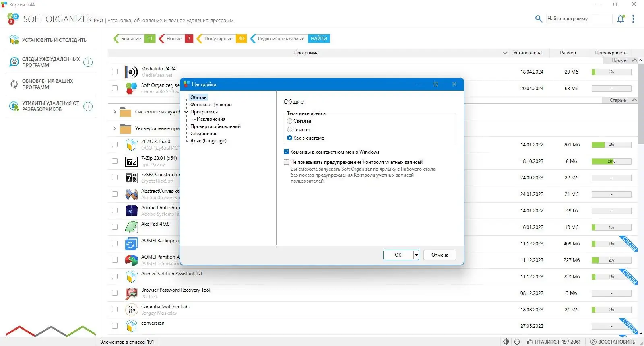Tick the checkbox for Caramba Switcher Lab

[x=115, y=309]
